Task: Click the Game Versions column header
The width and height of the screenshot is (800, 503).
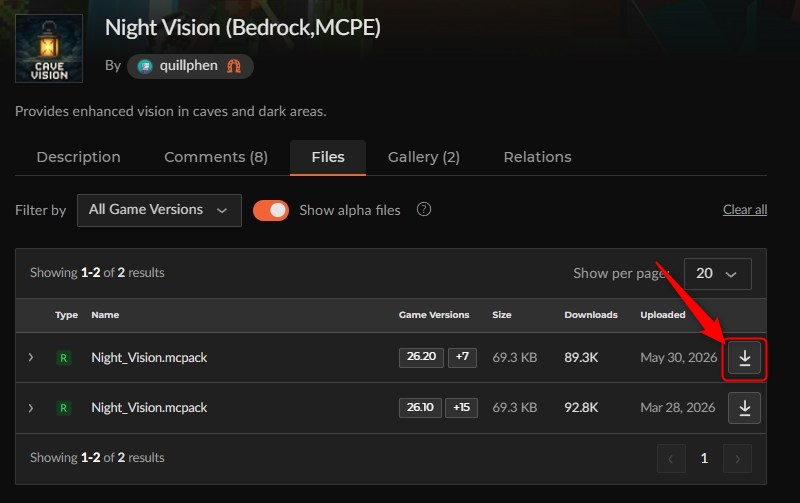Action: [434, 315]
